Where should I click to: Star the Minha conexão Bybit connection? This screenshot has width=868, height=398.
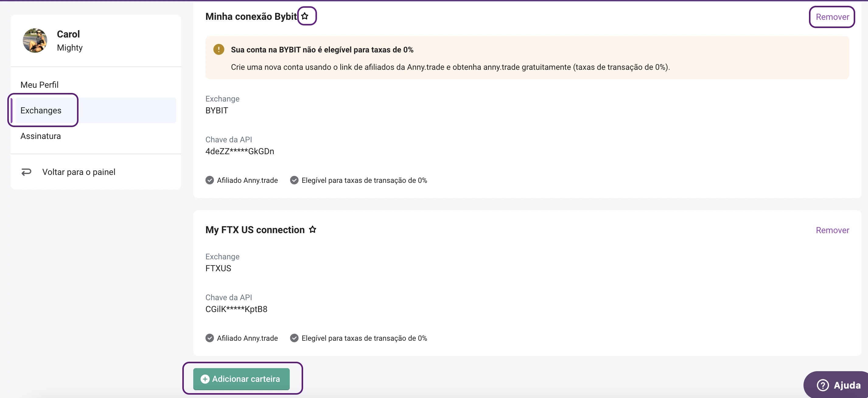(x=305, y=16)
